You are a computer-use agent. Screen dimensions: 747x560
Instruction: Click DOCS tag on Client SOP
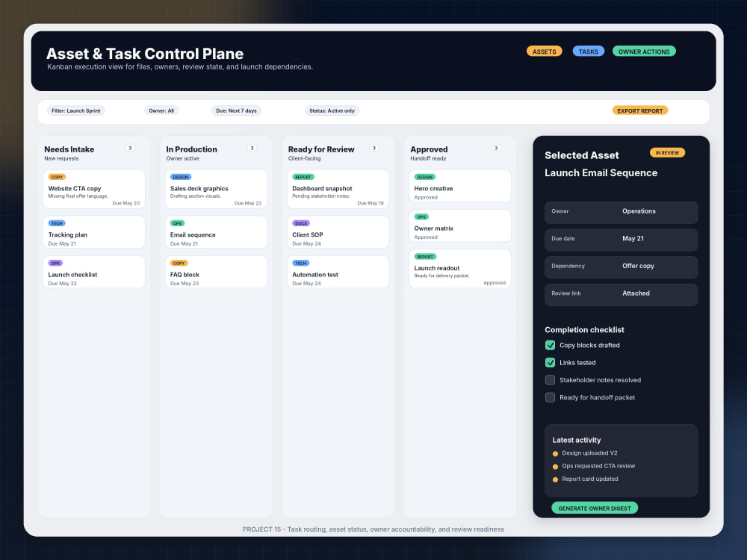301,223
